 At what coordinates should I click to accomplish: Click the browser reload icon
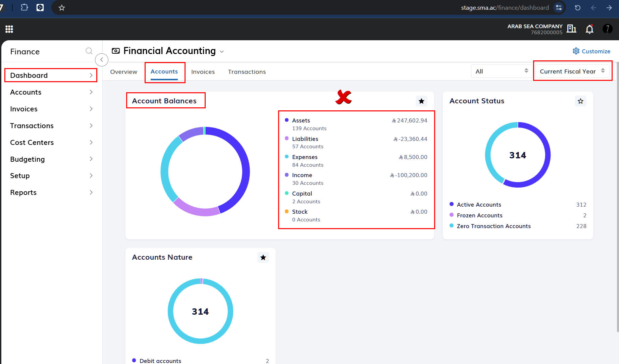pos(578,8)
